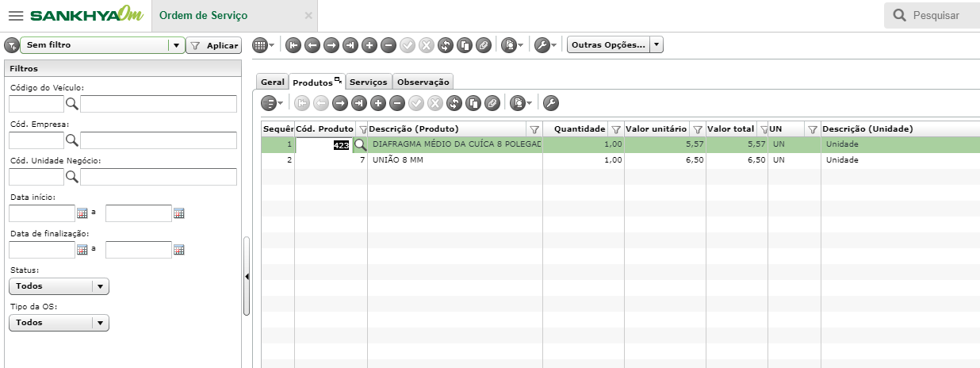Go to next record in main toolbar
The width and height of the screenshot is (980, 368).
coord(331,45)
